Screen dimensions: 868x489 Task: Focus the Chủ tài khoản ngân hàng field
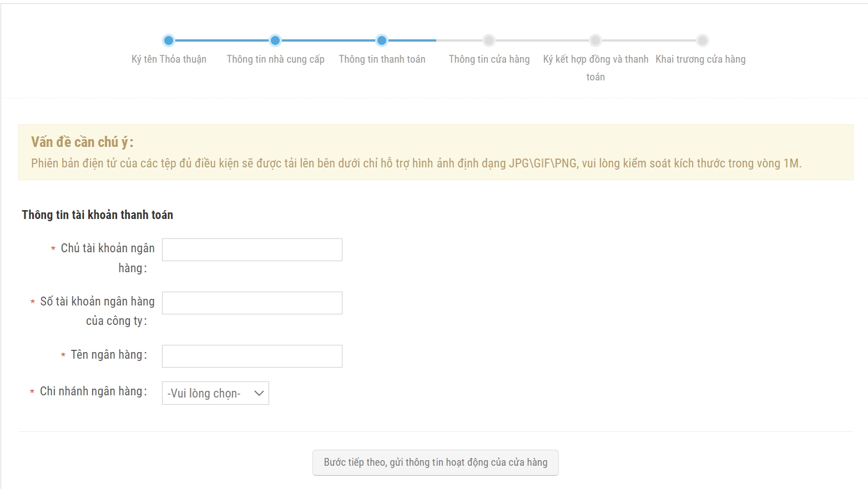coord(252,250)
